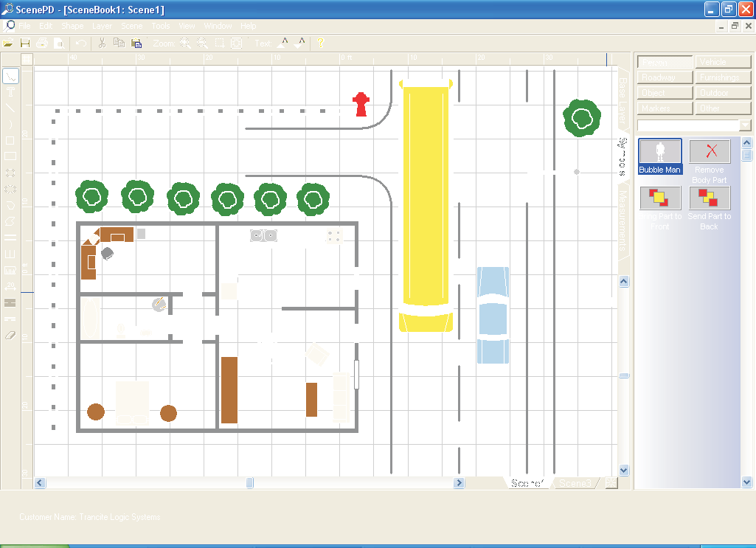Select the Eraser tool
756x548 pixels.
10,335
